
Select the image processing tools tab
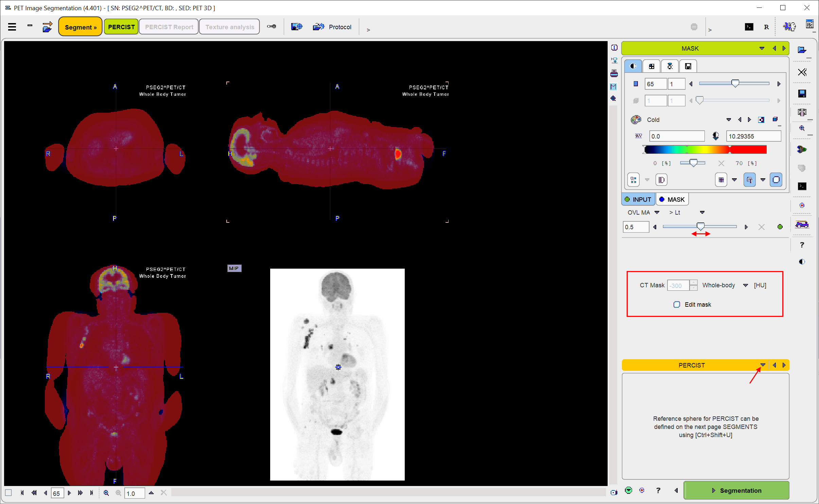[x=670, y=66]
